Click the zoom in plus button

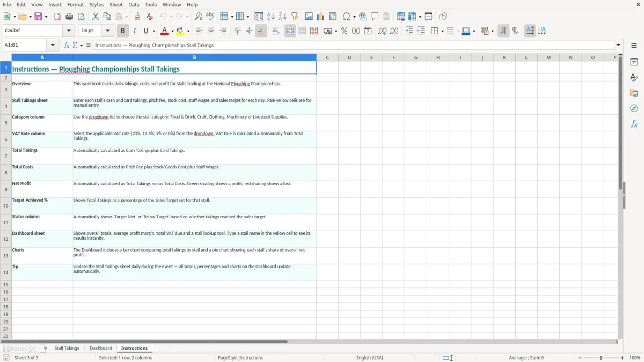pyautogui.click(x=623, y=358)
